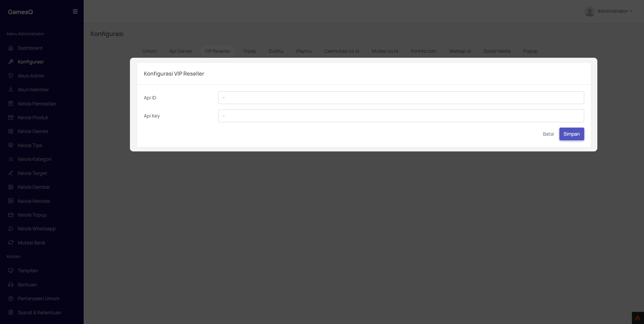Click the GamesQ logo link
This screenshot has width=644, height=324.
(20, 12)
